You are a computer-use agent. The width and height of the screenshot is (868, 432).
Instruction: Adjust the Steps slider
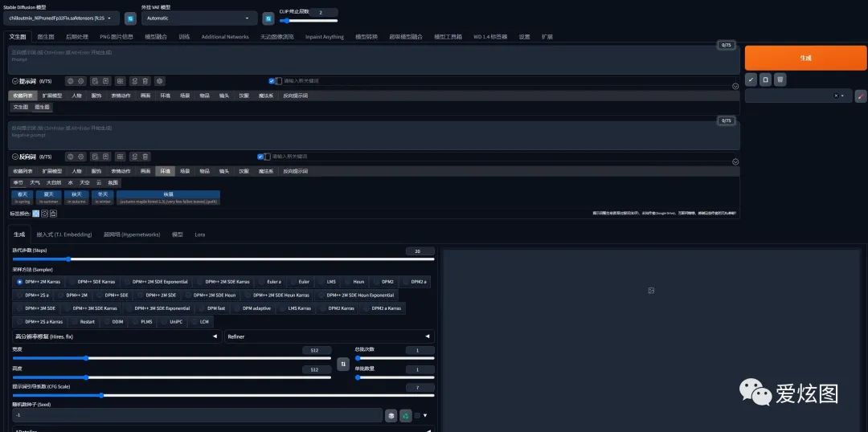223,259
